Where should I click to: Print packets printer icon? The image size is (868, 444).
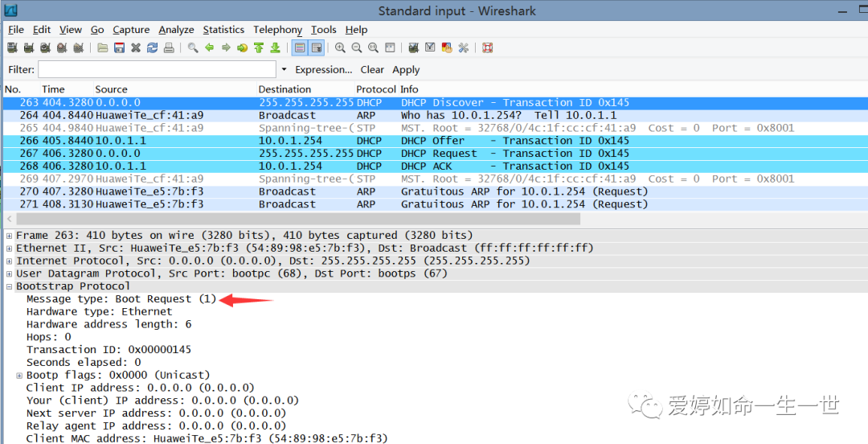pyautogui.click(x=169, y=48)
